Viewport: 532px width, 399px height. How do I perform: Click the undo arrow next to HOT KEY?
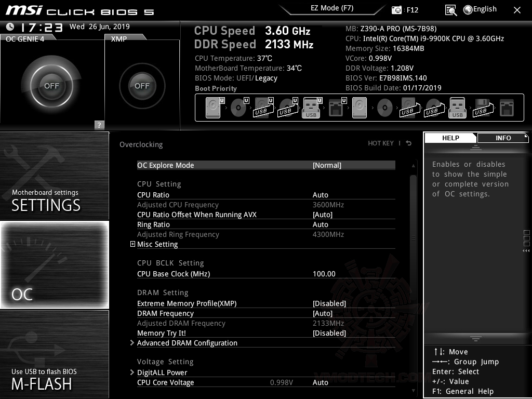point(408,143)
